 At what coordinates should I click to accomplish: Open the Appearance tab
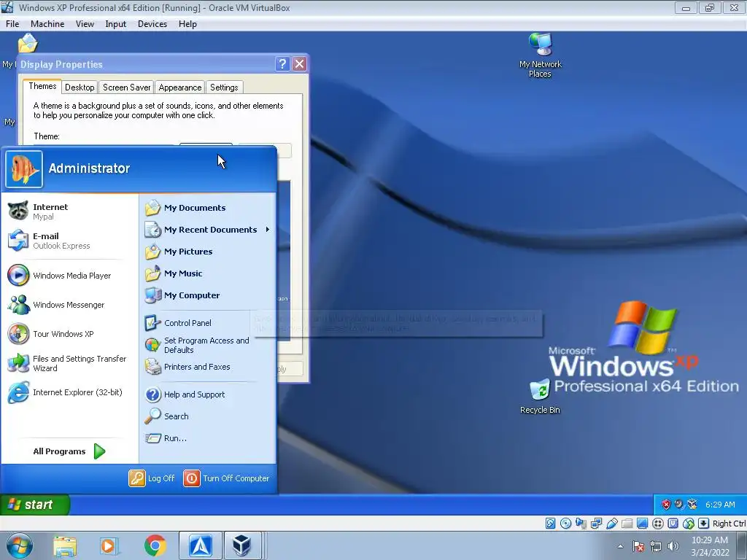coord(180,87)
